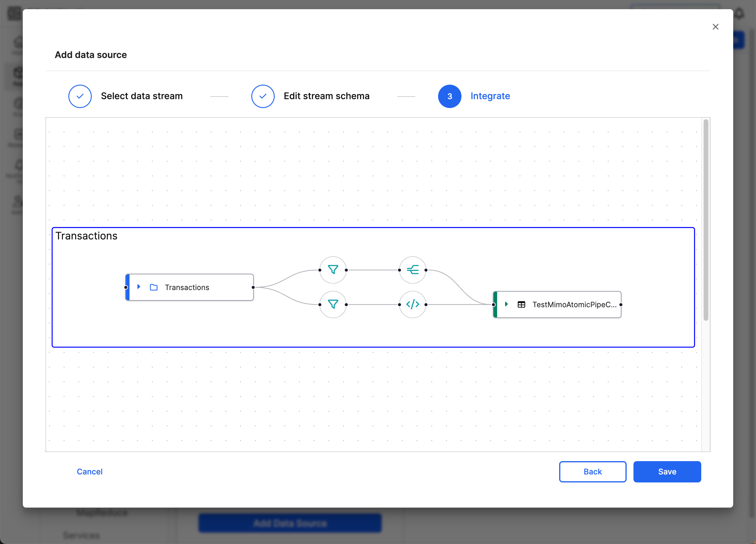Click the Edit stream schema checkmark
This screenshot has height=544, width=756.
coord(263,96)
